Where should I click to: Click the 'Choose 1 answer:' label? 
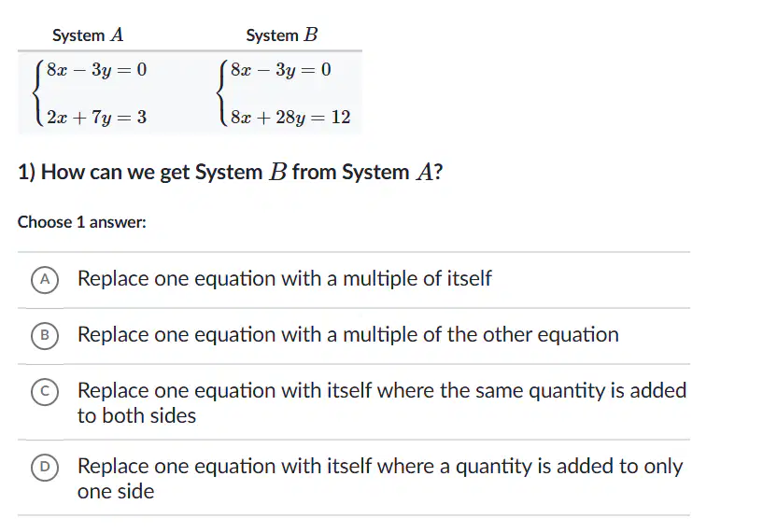(82, 222)
